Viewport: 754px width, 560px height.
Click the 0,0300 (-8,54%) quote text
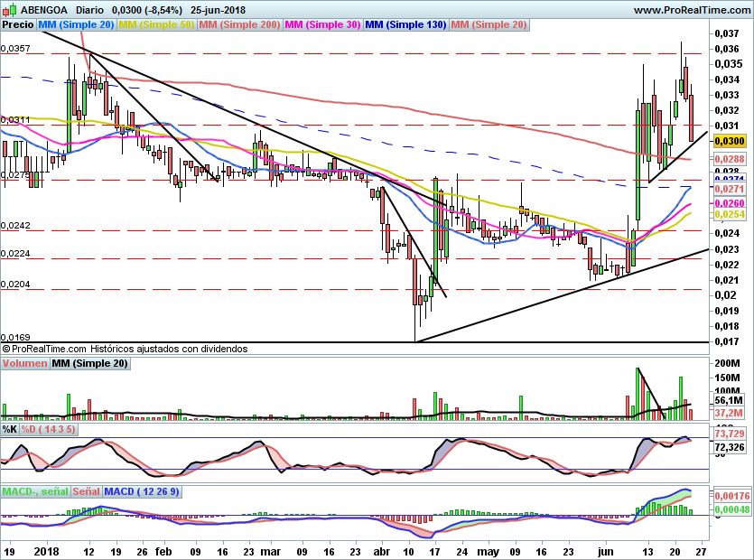[146, 10]
